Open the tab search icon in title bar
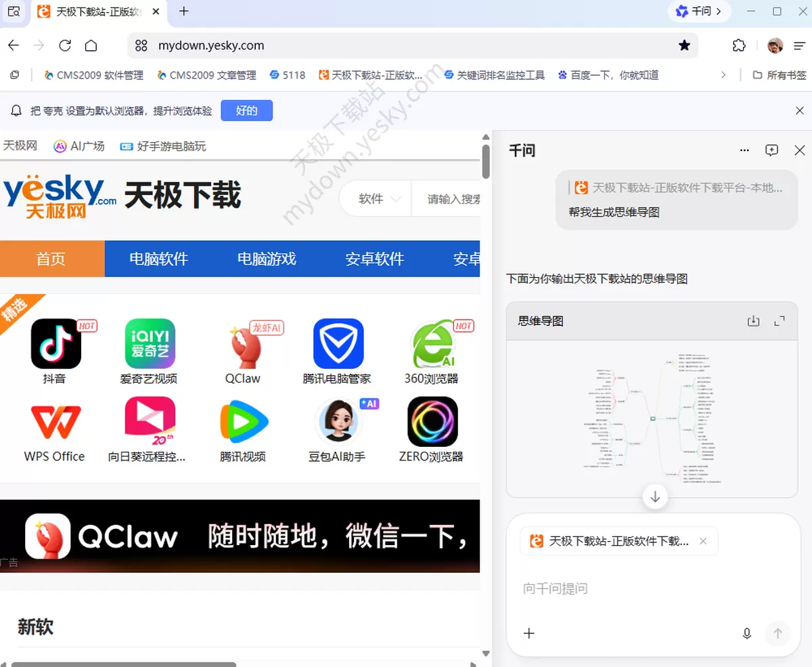The height and width of the screenshot is (667, 812). (x=14, y=12)
